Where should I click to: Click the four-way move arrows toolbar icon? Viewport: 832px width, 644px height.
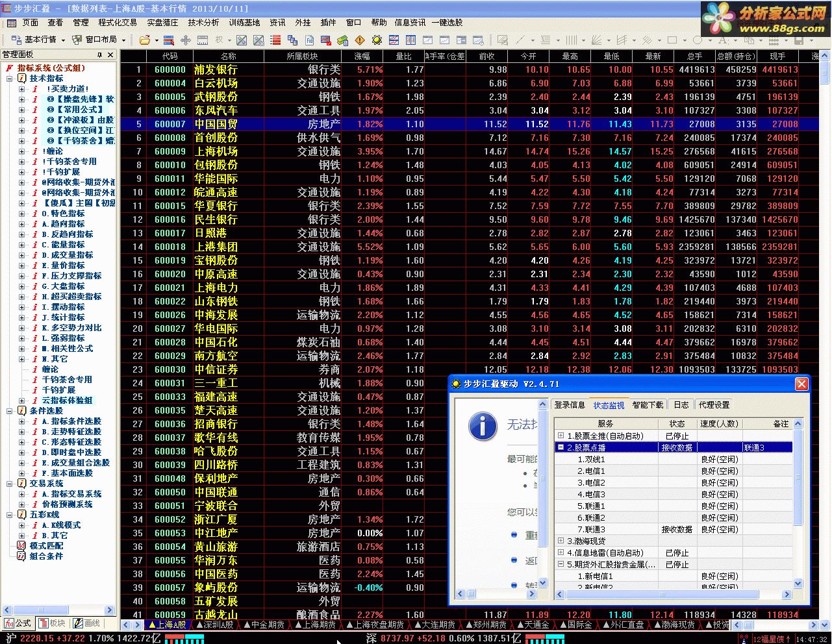click(x=186, y=40)
